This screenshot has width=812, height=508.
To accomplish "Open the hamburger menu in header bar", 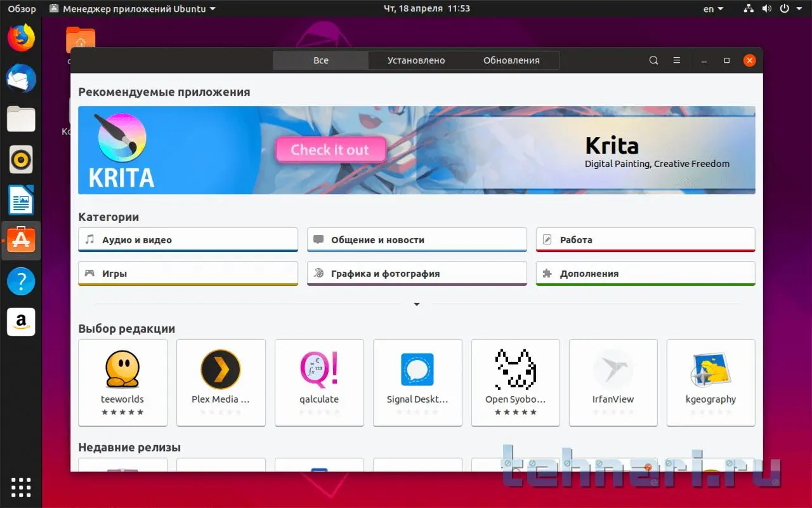I will (x=677, y=60).
